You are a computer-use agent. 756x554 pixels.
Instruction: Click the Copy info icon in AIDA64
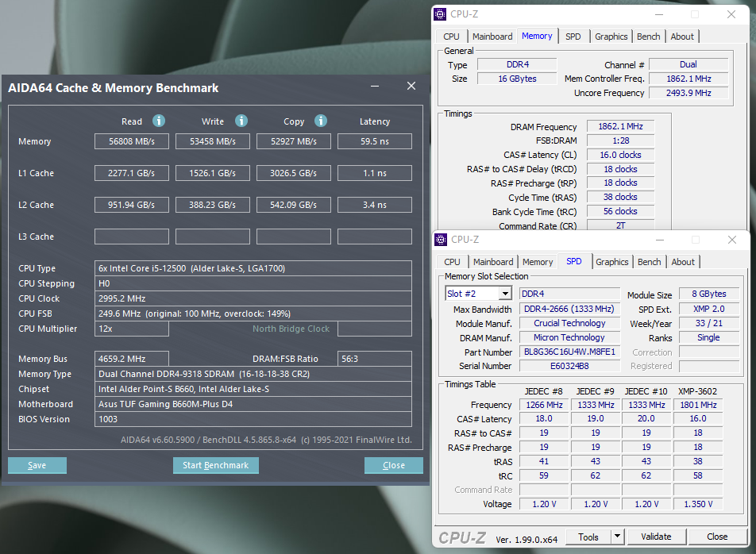(321, 121)
